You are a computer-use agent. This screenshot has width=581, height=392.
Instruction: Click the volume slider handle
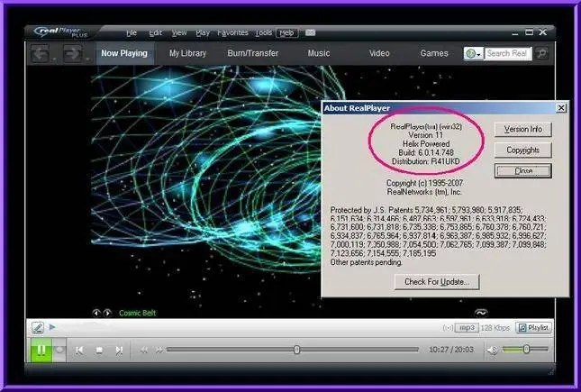tap(526, 349)
